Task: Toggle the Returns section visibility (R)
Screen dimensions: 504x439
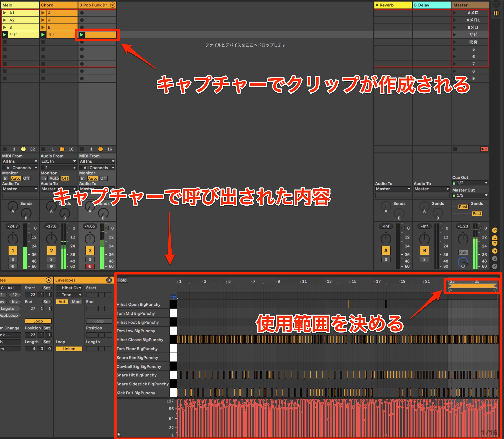Action: pyautogui.click(x=495, y=243)
